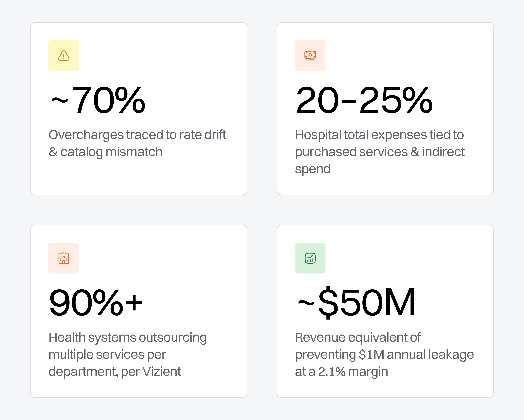Click the 'Overcharges traced to rate drift' text

click(x=137, y=135)
